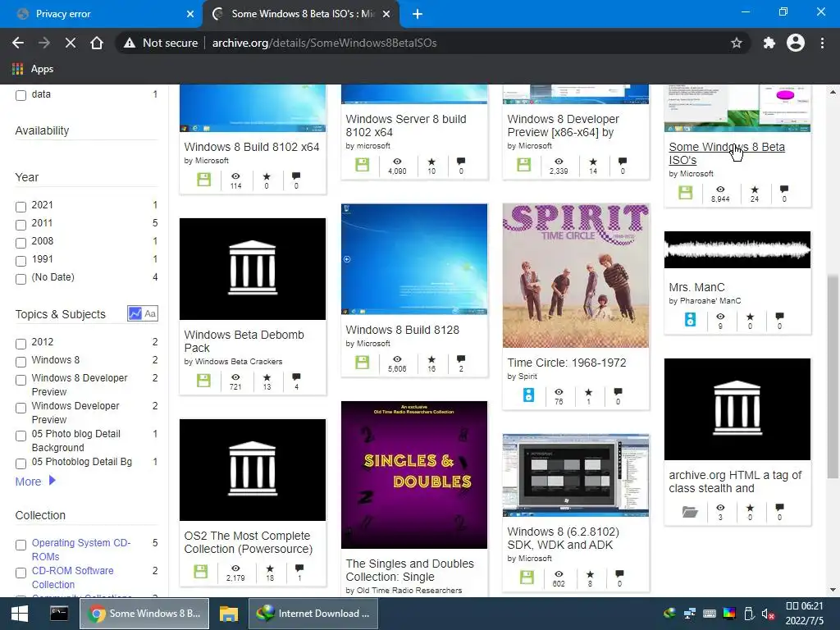Viewport: 840px width, 630px height.
Task: Open a new browser tab
Action: click(418, 14)
